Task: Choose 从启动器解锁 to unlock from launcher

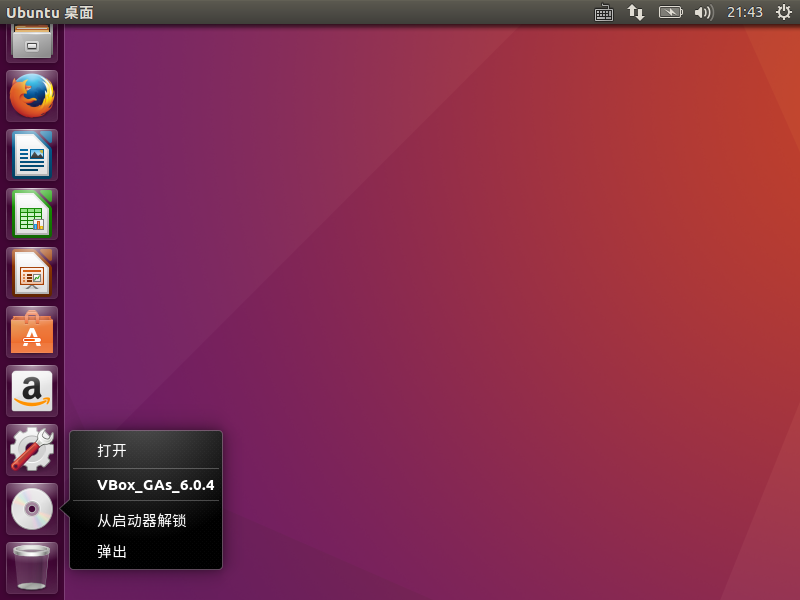Action: click(146, 520)
